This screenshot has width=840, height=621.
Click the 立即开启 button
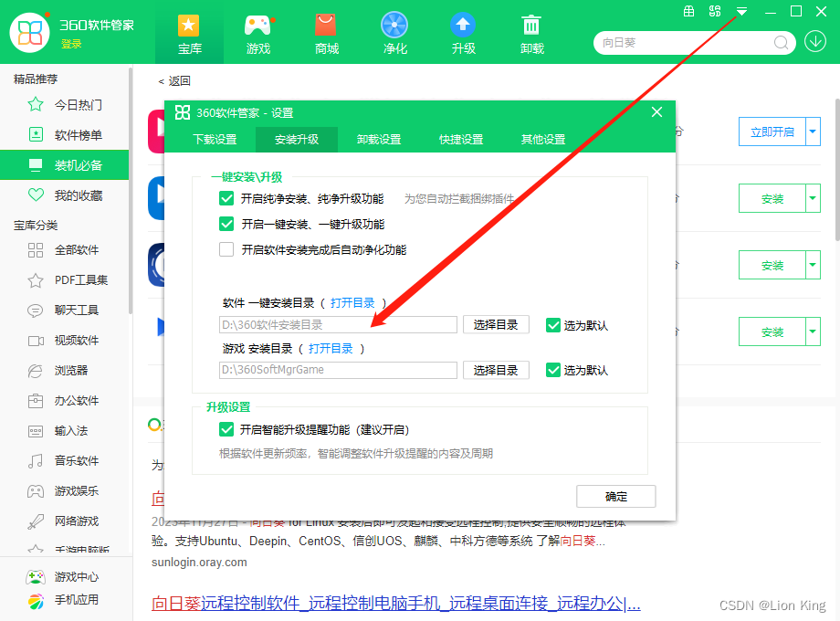772,132
